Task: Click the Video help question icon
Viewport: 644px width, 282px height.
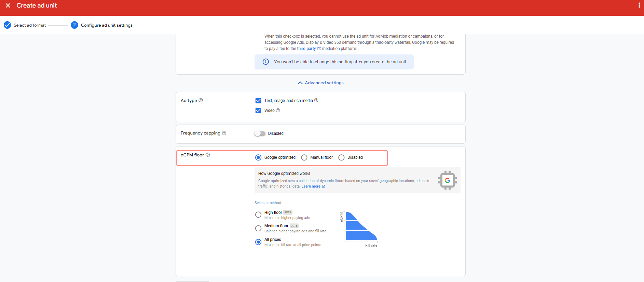Action: [278, 110]
